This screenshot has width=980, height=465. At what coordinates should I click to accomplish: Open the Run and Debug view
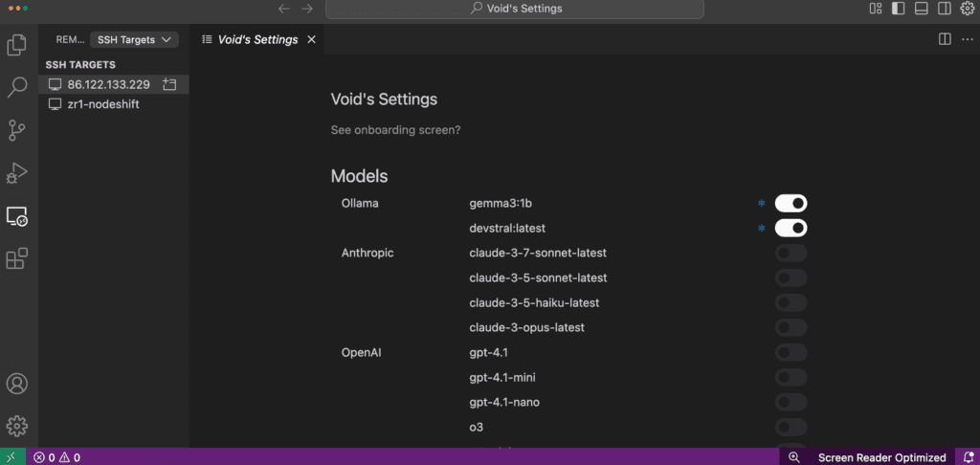point(17,173)
